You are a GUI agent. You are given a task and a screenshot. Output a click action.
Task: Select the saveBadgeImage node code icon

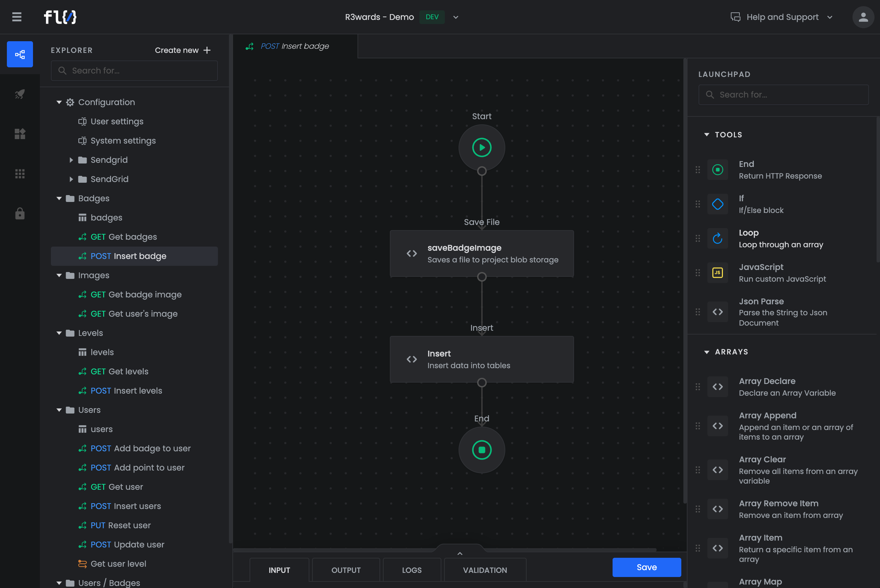(412, 253)
